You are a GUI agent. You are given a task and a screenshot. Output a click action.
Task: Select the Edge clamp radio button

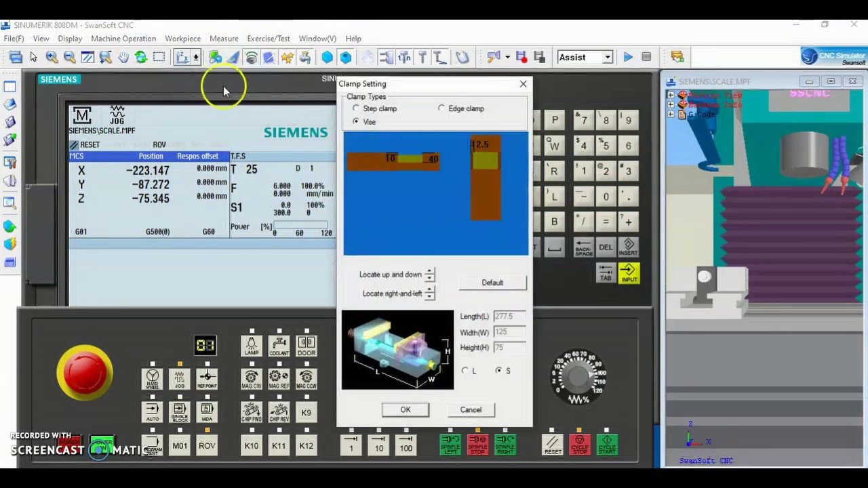441,108
